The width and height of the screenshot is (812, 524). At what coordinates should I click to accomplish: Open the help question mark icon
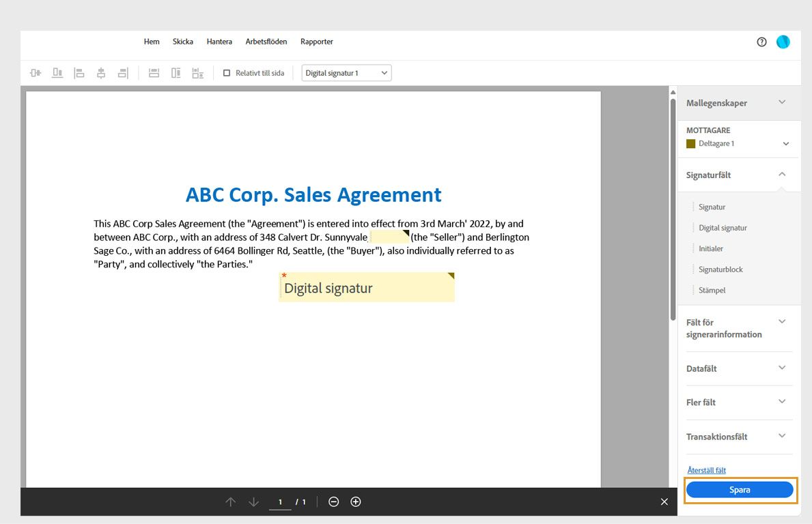click(761, 42)
